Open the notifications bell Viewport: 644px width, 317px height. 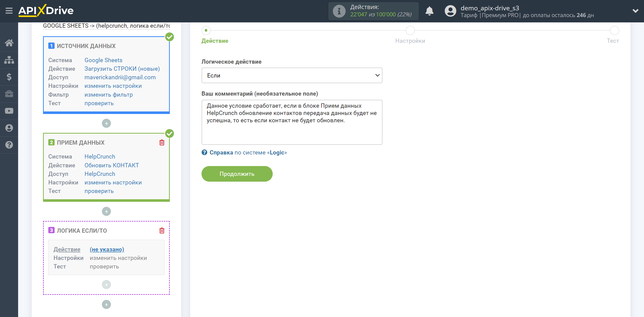point(429,11)
